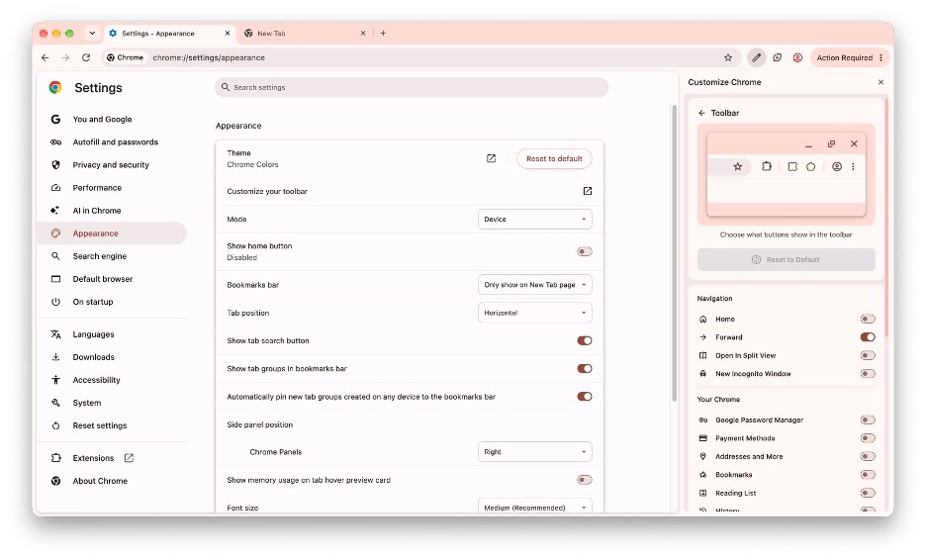This screenshot has height=560, width=926.
Task: Reload the page with the refresh icon
Action: coord(86,58)
